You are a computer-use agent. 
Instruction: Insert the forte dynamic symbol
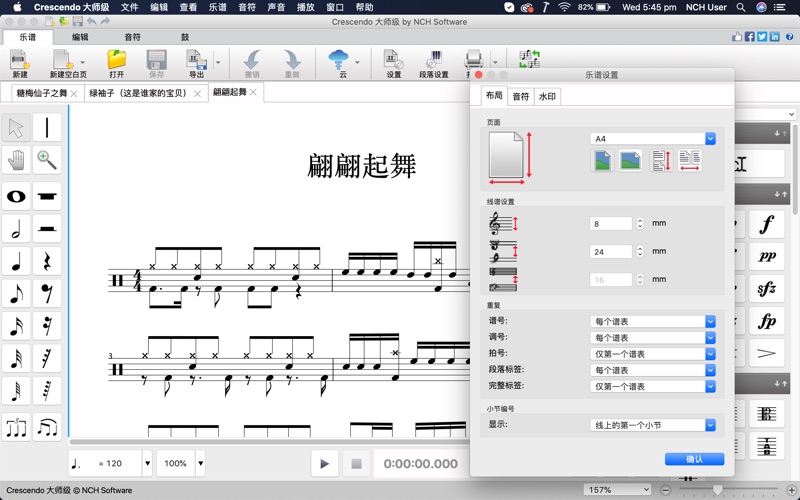pos(767,224)
